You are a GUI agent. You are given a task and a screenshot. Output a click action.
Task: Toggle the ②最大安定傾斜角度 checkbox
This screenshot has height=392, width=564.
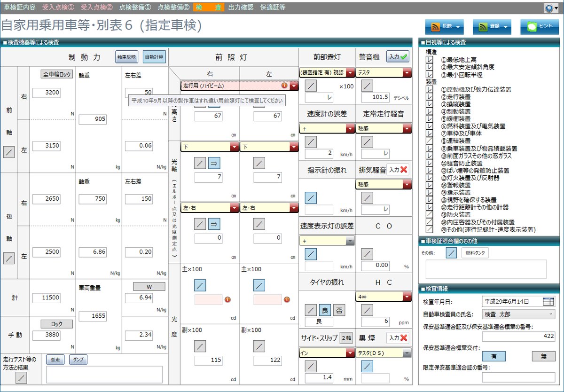coord(429,67)
